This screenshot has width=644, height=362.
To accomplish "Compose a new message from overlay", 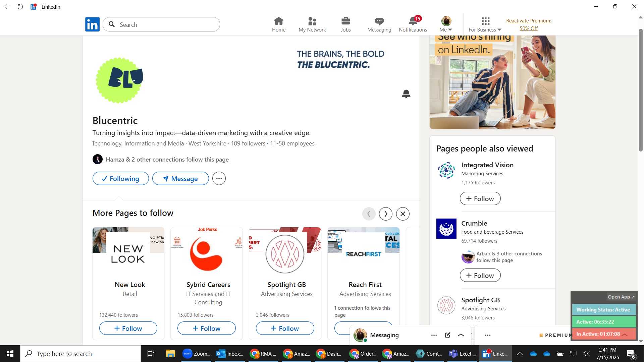I will (447, 335).
